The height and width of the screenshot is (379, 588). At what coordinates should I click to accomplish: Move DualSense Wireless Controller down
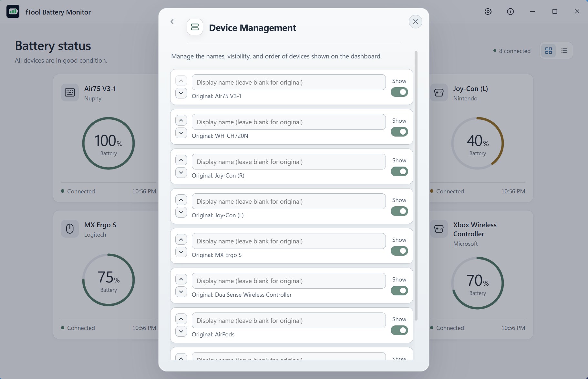181,292
